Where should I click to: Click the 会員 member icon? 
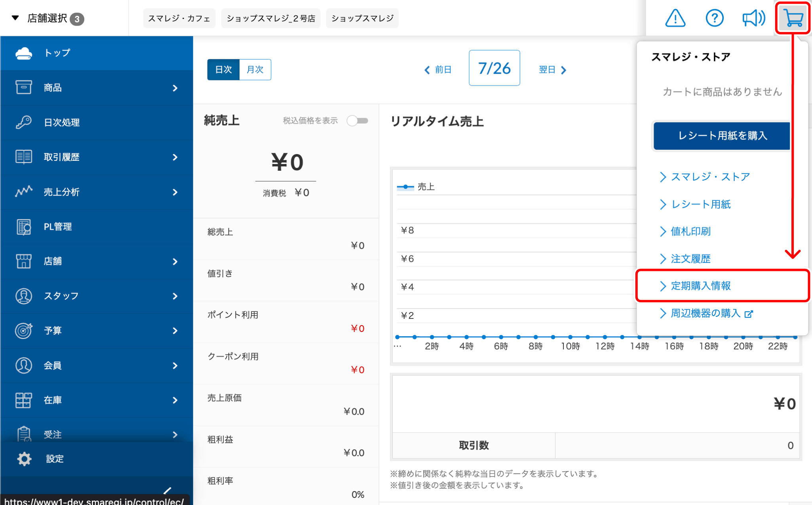click(23, 365)
